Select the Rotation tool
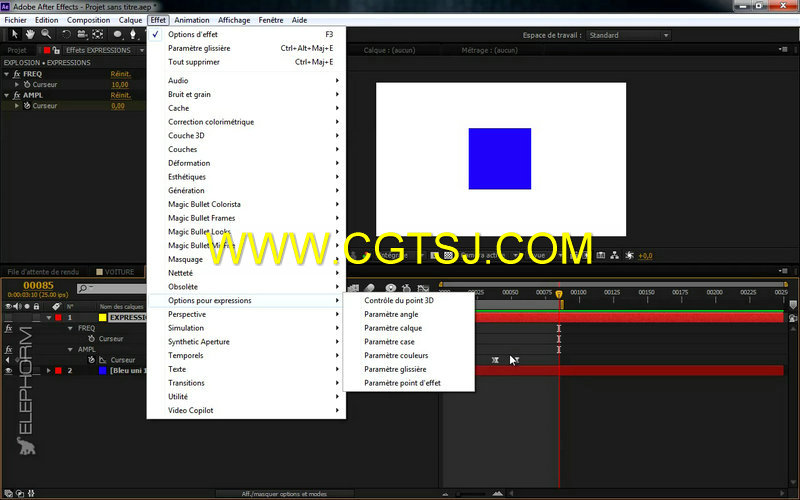This screenshot has width=800, height=500. [x=66, y=34]
